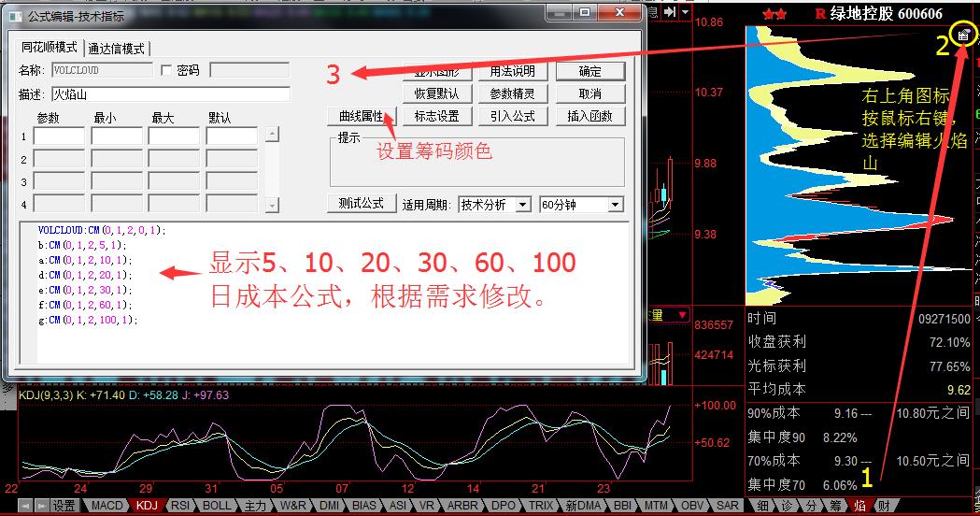Screen dimensions: 980x516
Task: Click the 曲线属性 button
Action: click(x=362, y=116)
